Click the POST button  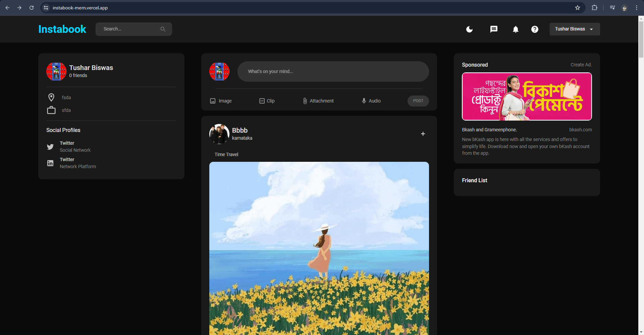[x=418, y=101]
